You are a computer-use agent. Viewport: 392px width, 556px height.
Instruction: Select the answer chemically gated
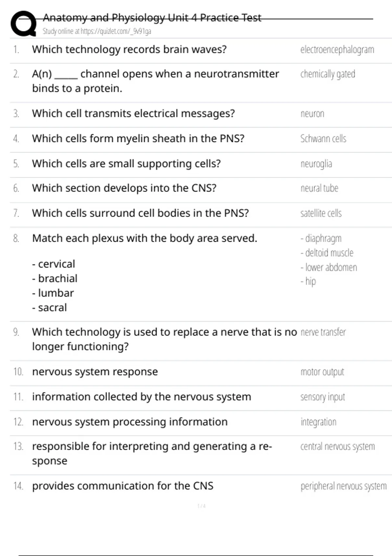tap(328, 74)
